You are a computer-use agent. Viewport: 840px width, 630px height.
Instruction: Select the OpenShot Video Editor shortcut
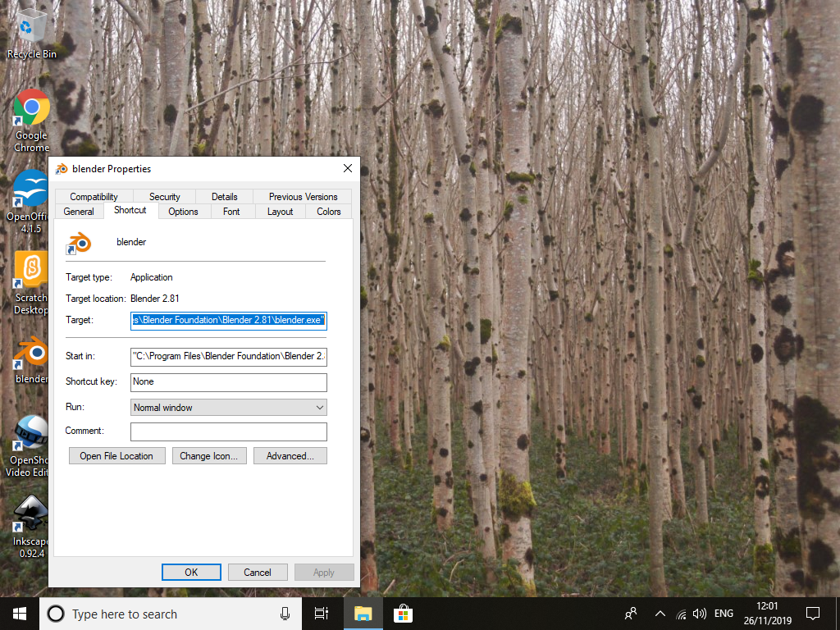pos(27,445)
